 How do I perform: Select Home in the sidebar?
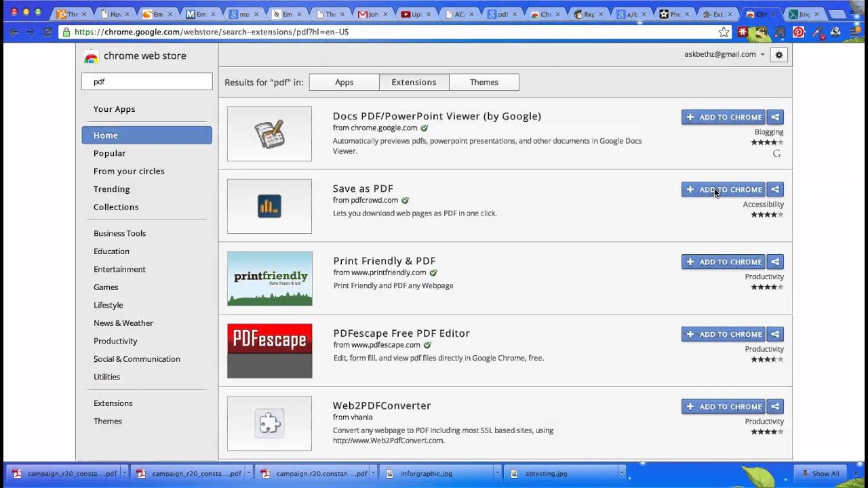tap(146, 136)
